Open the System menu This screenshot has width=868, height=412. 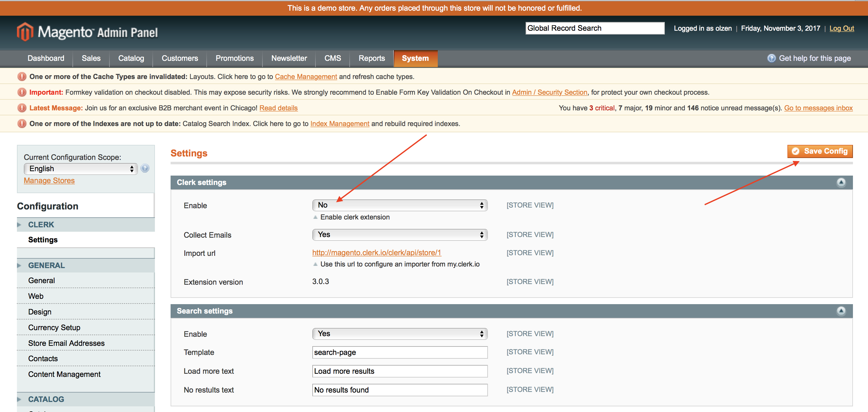pyautogui.click(x=415, y=58)
